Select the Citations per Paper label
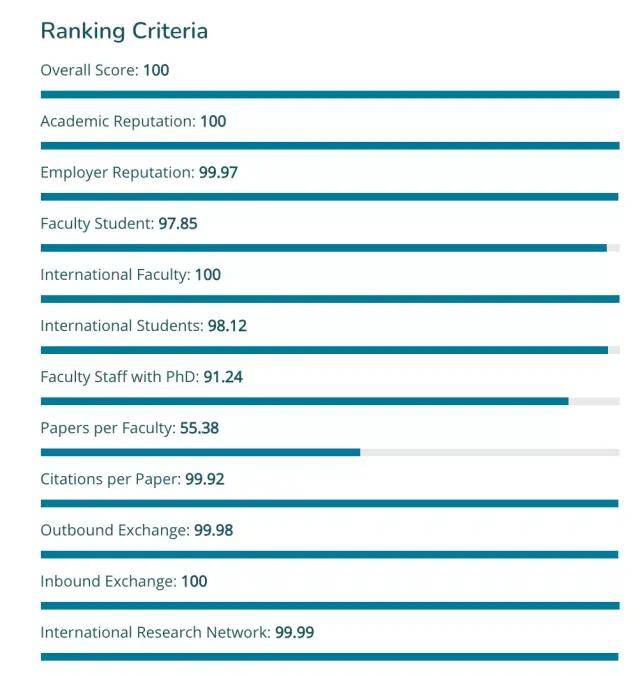The image size is (640, 676). (x=132, y=479)
